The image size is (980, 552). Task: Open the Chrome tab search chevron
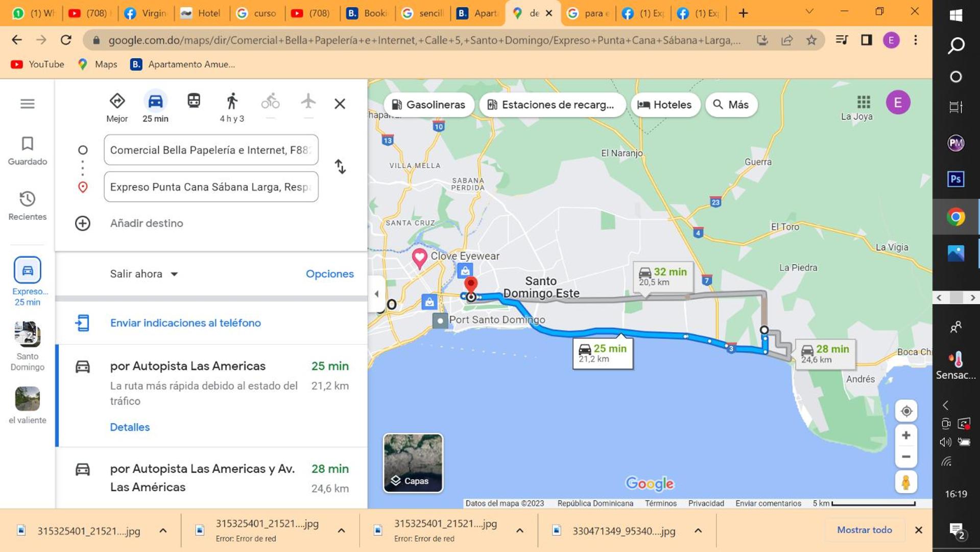809,12
